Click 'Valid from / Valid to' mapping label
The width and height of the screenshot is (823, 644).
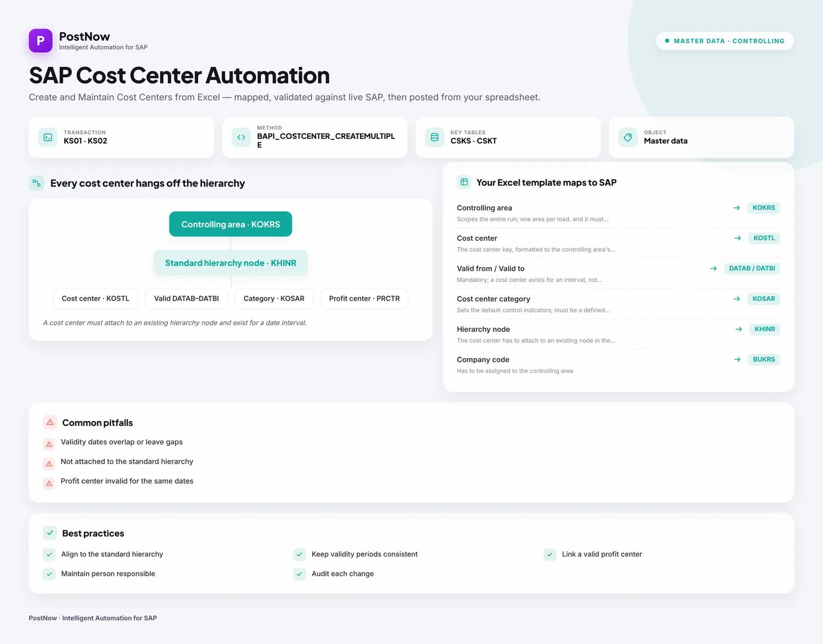[491, 268]
